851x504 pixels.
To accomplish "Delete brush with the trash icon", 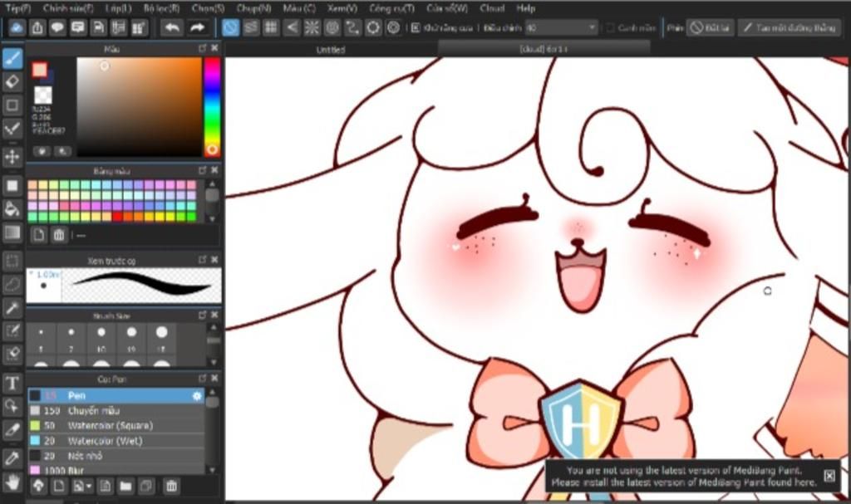I will pyautogui.click(x=171, y=486).
